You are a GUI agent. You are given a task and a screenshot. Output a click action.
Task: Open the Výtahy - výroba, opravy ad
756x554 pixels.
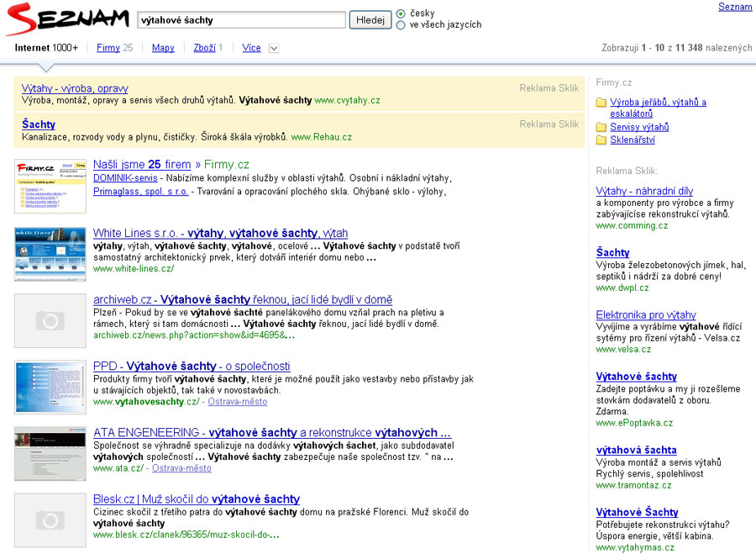(75, 88)
